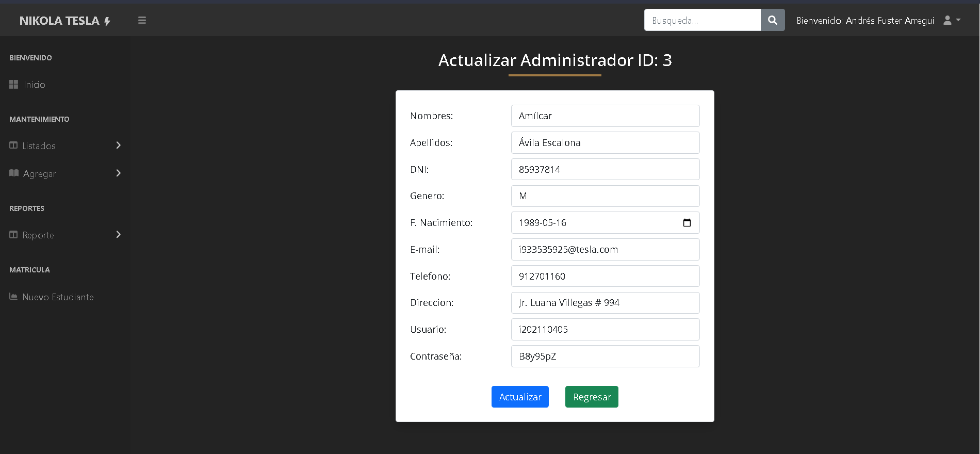Screen dimensions: 980x454
Task: Open the Agregar menu item
Action: pos(65,173)
